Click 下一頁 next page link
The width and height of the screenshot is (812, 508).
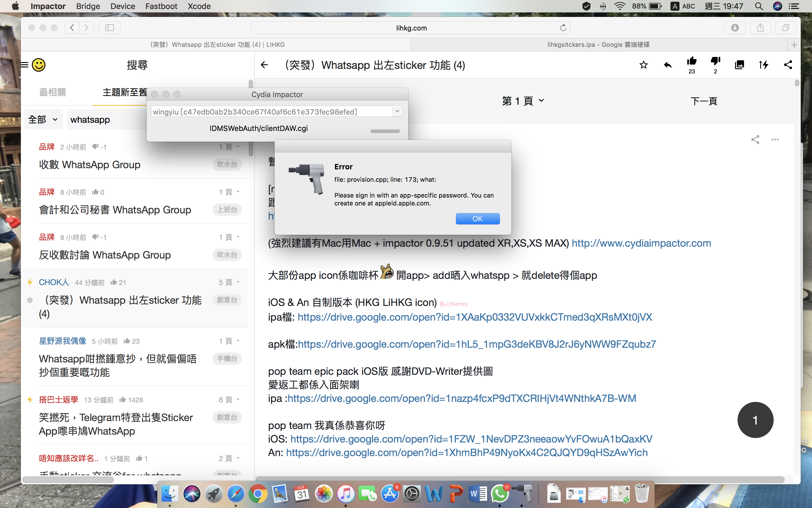coord(704,101)
